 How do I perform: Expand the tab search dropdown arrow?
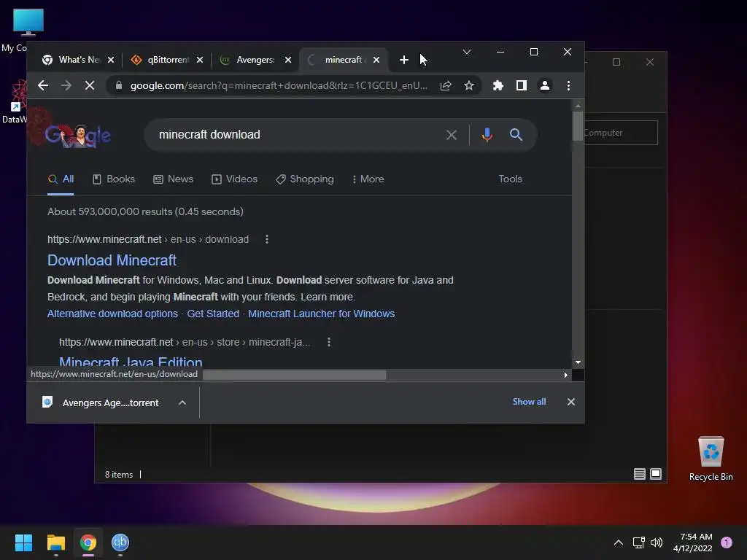pos(467,52)
